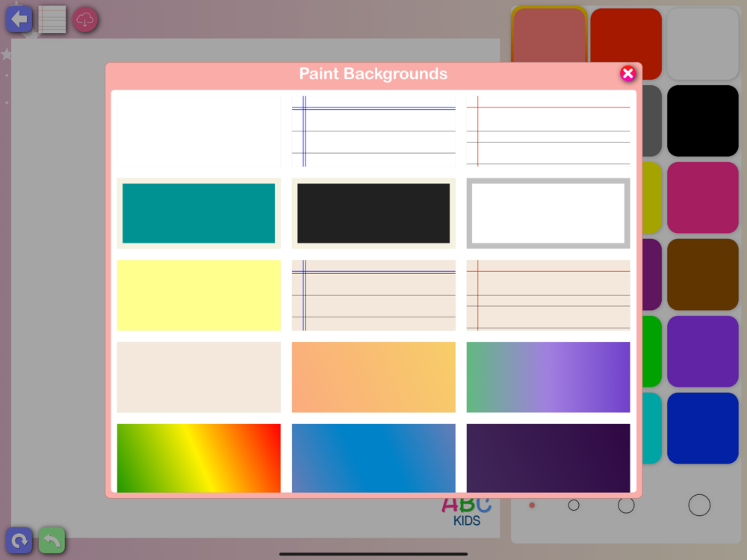Select the medium brush size circle
747x560 pixels.
click(626, 505)
